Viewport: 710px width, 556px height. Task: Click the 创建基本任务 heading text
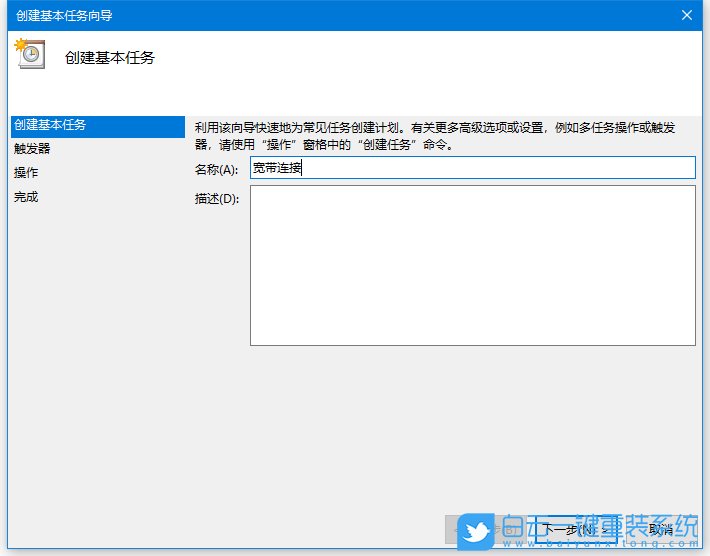tap(110, 58)
